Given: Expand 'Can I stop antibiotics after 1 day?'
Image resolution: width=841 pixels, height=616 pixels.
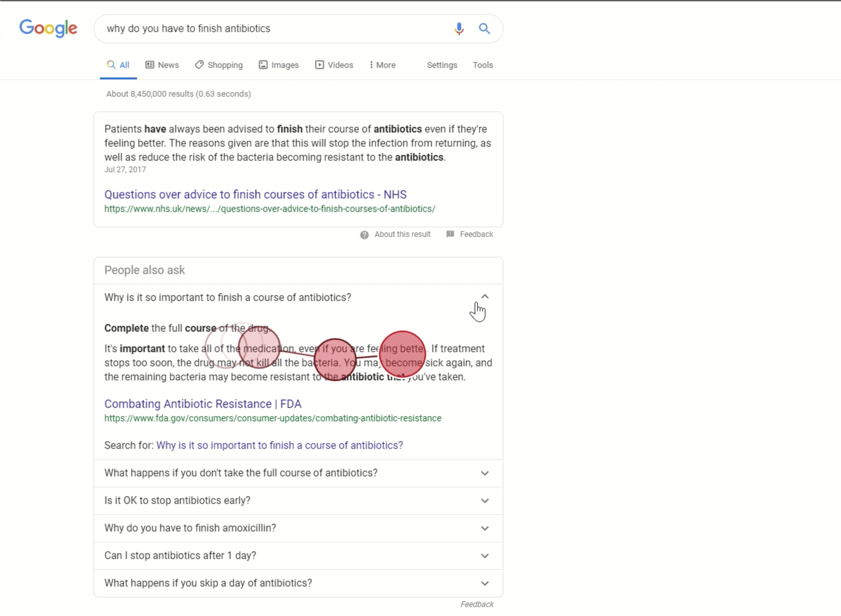Looking at the screenshot, I should (298, 555).
